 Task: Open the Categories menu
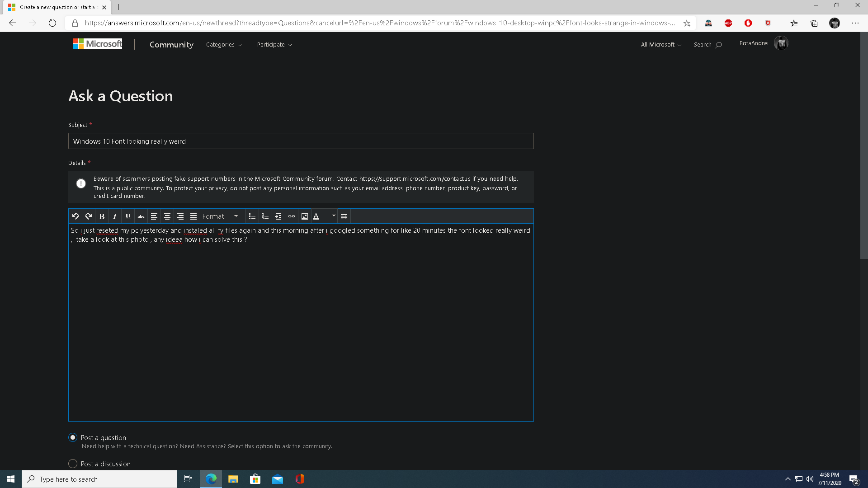[224, 45]
